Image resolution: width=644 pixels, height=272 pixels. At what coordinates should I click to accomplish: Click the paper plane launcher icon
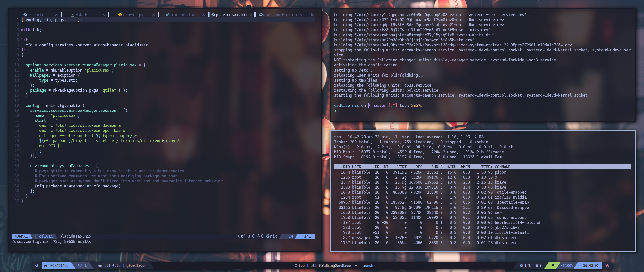pyautogui.click(x=36, y=266)
